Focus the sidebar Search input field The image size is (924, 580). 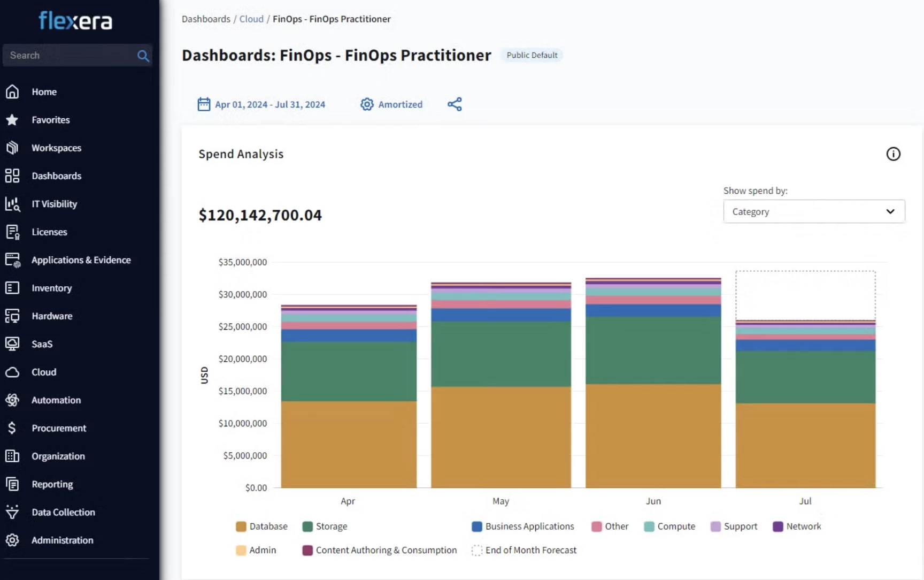point(70,56)
